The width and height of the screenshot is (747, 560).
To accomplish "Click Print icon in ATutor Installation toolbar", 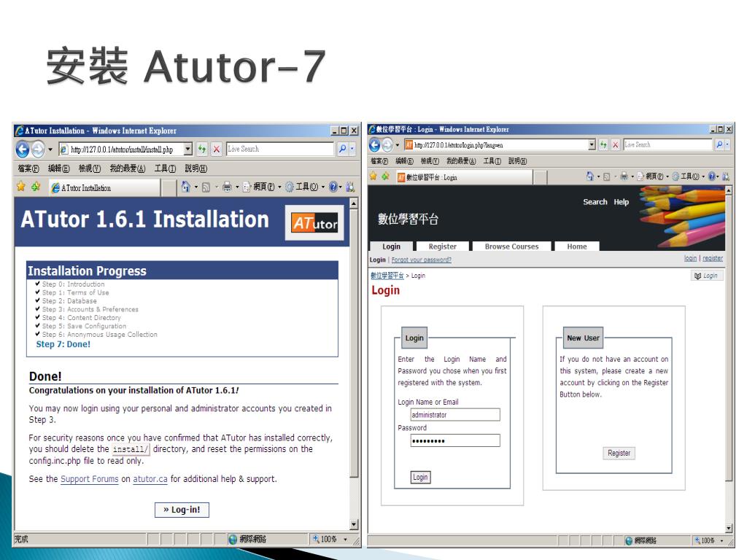I will [228, 187].
